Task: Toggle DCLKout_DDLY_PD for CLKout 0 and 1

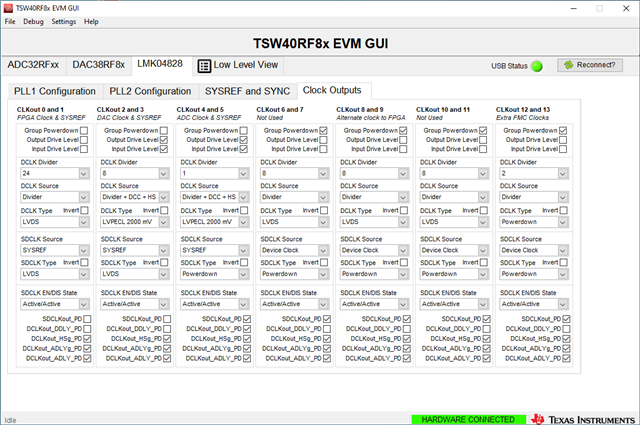Action: [87, 329]
